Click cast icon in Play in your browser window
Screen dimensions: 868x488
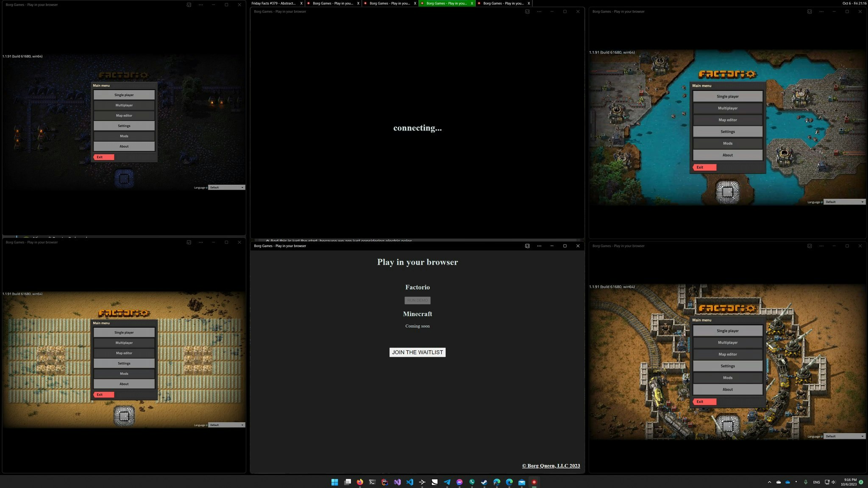pos(527,246)
